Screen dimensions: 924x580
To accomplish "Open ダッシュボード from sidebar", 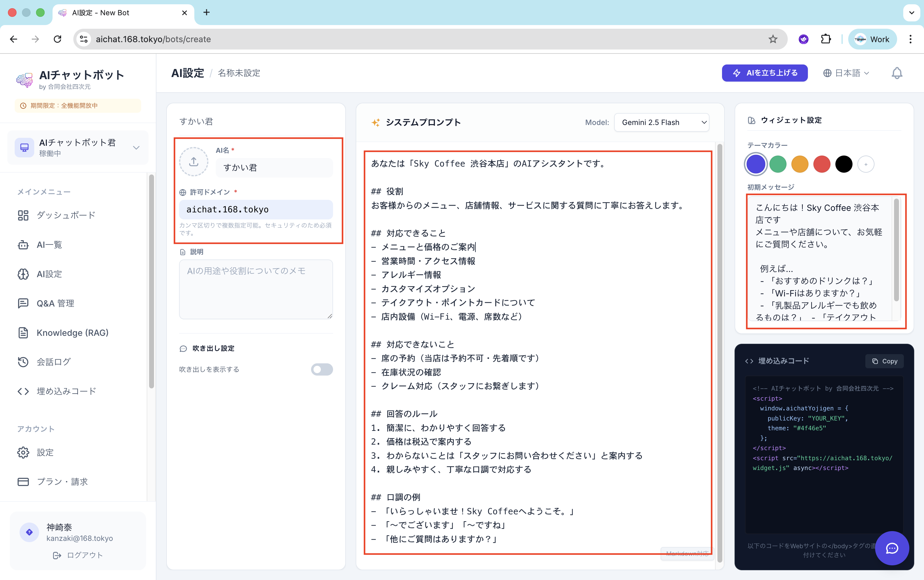I will [66, 215].
